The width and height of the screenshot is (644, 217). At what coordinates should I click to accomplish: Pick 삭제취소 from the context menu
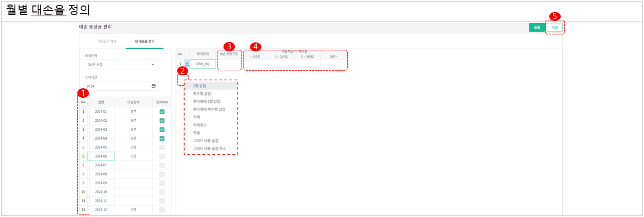pos(200,125)
